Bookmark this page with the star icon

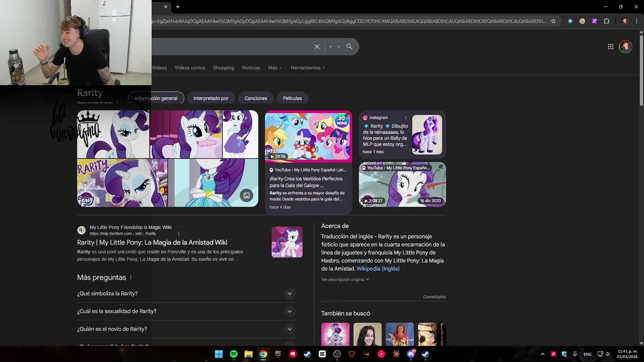click(553, 21)
